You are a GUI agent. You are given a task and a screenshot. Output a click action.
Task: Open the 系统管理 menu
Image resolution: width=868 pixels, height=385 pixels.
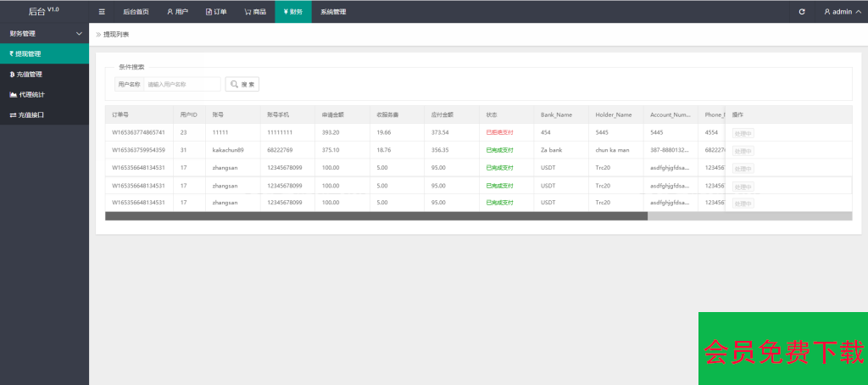pos(333,12)
